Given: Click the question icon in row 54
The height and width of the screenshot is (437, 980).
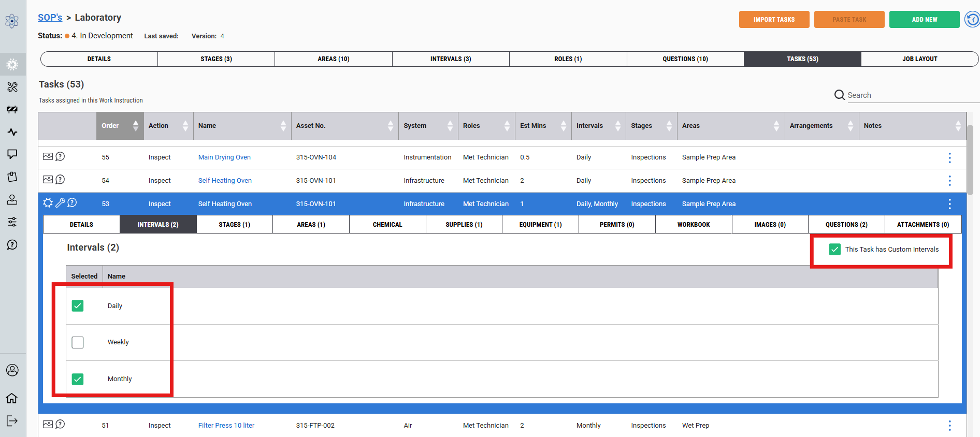Looking at the screenshot, I should [x=60, y=180].
